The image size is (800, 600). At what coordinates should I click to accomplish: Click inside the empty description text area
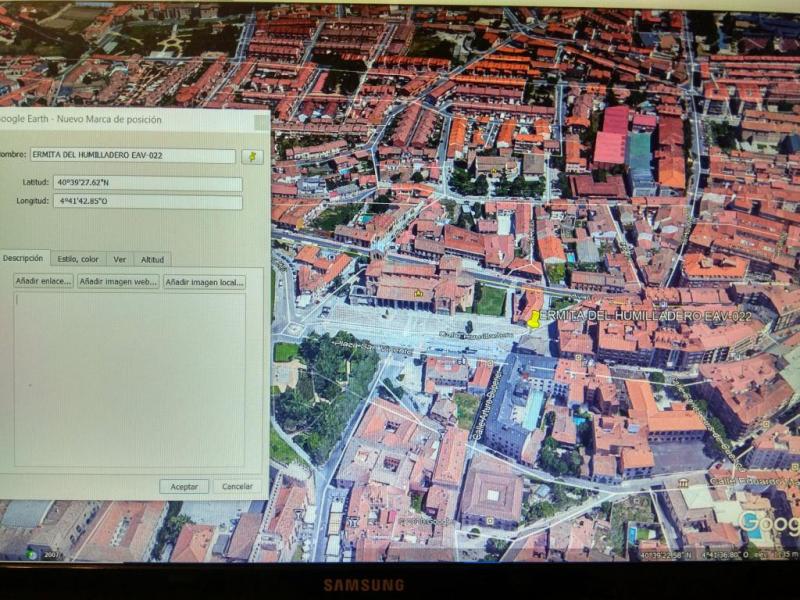(130, 378)
